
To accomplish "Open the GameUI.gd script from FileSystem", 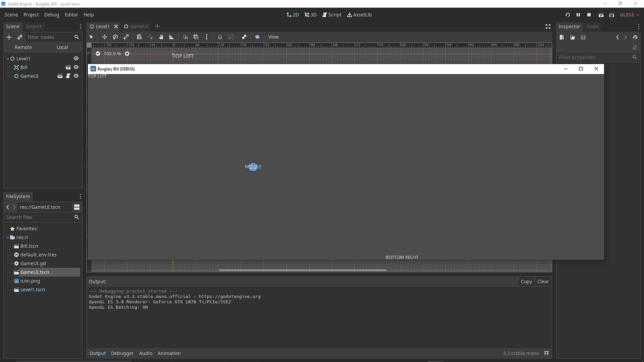I will tap(34, 263).
